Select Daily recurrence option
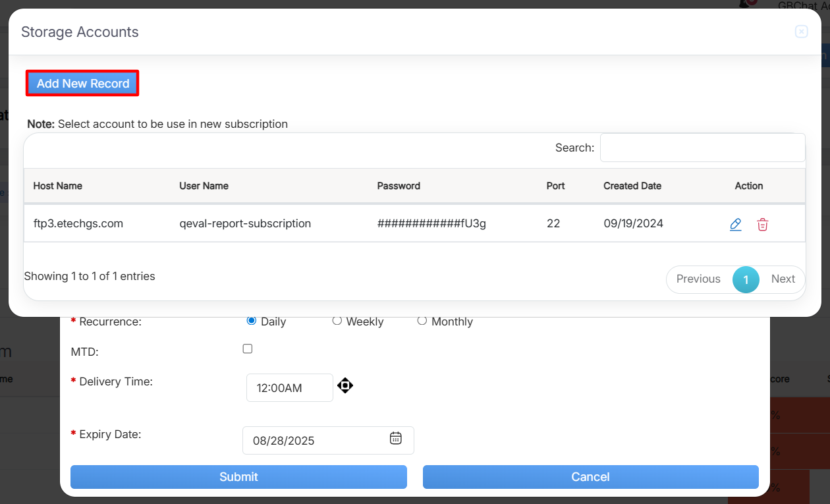Viewport: 830px width, 504px height. tap(251, 321)
